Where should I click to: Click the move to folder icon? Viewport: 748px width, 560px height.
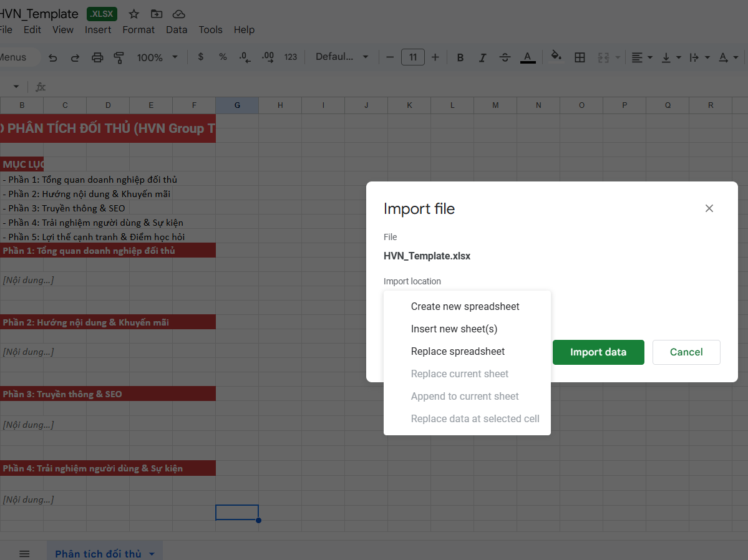click(157, 14)
